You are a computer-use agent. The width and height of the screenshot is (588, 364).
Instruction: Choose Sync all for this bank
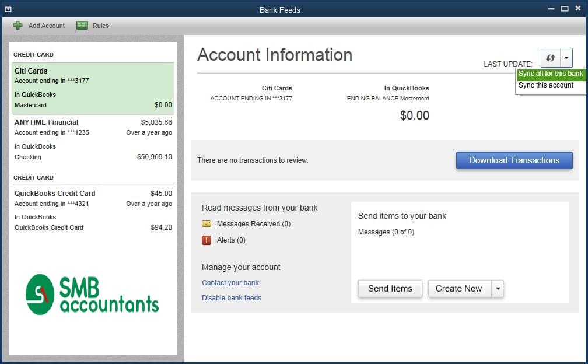click(551, 74)
